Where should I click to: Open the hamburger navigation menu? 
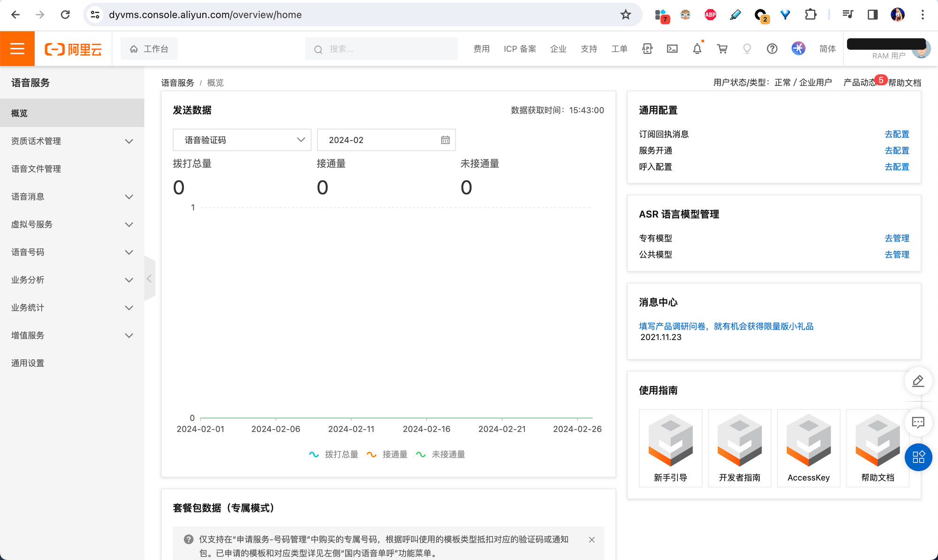(x=17, y=49)
